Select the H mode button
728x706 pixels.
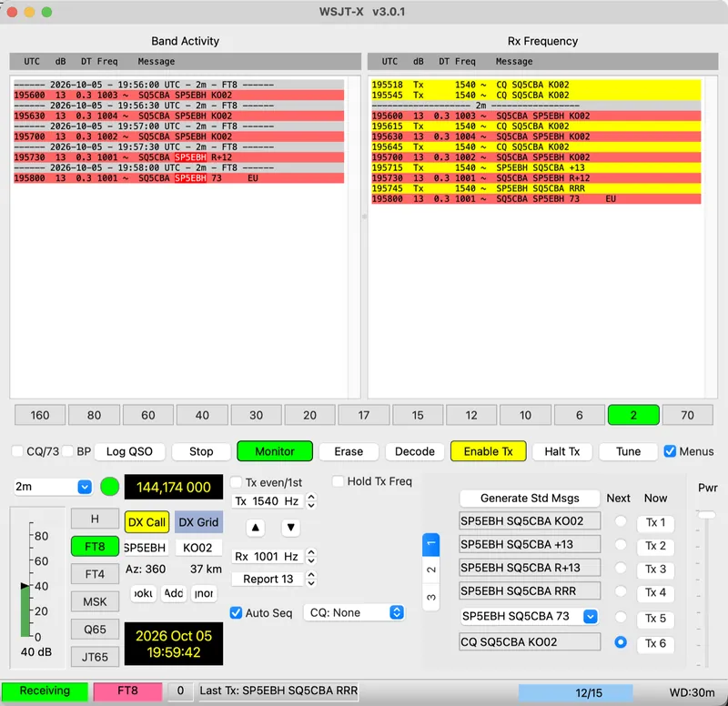click(95, 519)
